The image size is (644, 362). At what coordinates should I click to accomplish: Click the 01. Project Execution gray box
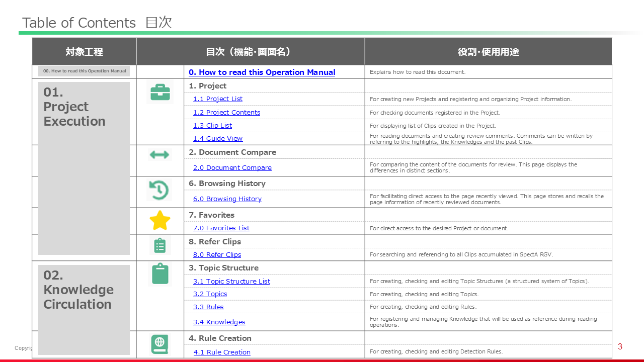pyautogui.click(x=84, y=168)
